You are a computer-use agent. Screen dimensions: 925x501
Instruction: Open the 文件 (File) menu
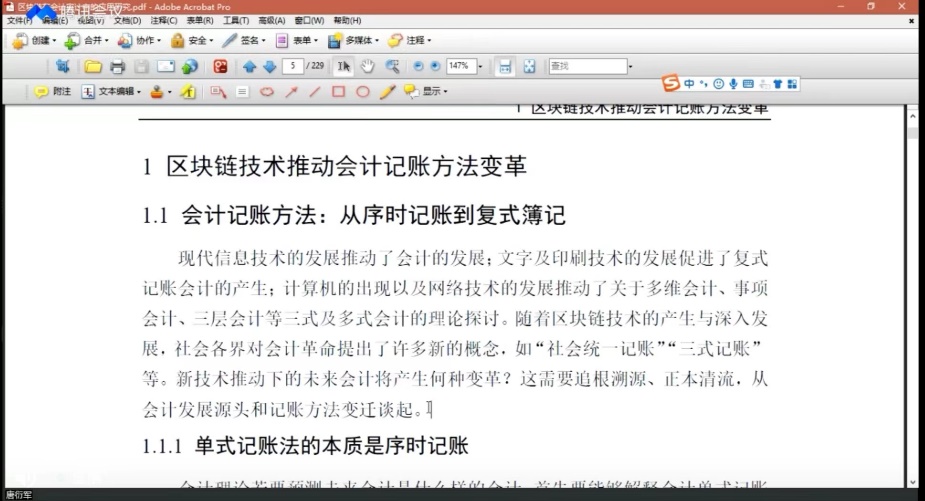[19, 20]
